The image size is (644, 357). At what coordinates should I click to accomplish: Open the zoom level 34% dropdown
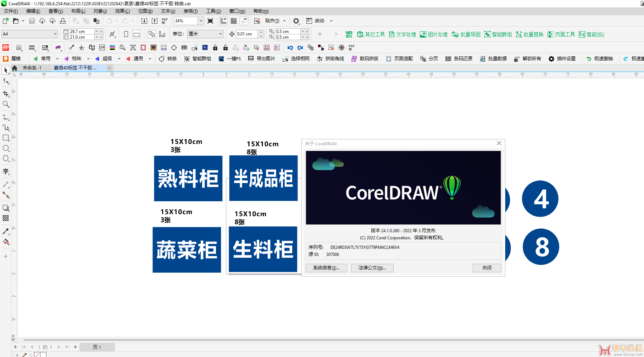pyautogui.click(x=201, y=21)
